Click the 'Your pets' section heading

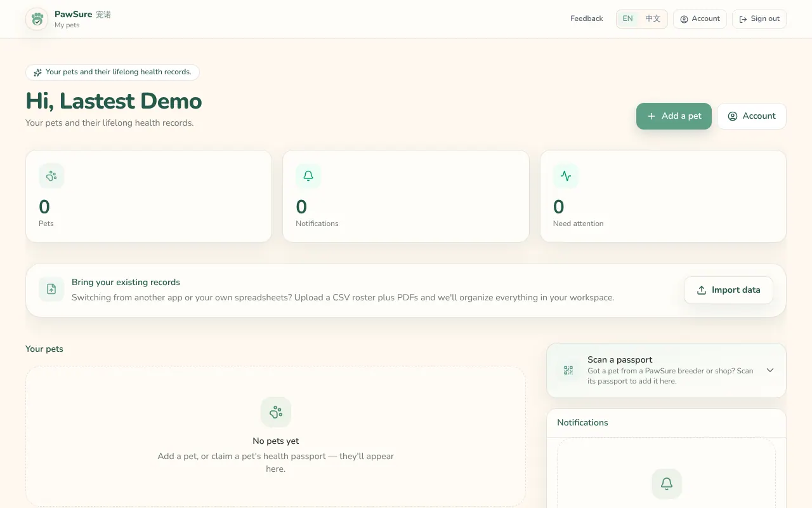click(44, 349)
